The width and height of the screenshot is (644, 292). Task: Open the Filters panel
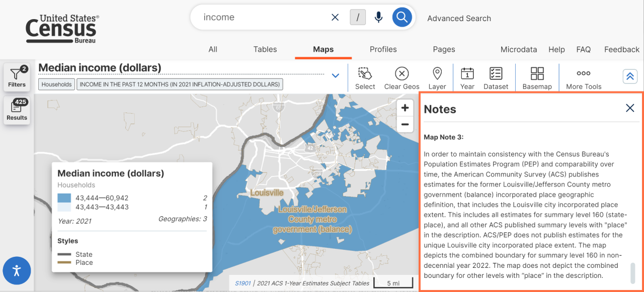17,77
